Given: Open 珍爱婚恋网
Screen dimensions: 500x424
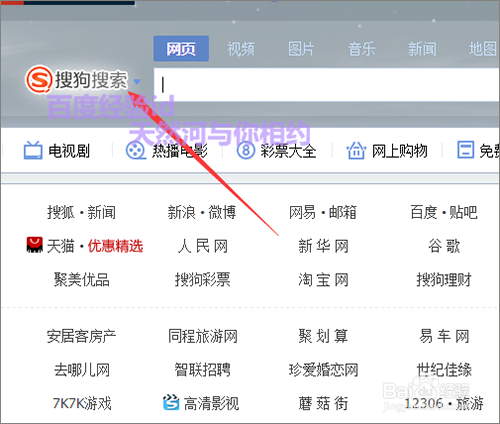Looking at the screenshot, I should (323, 370).
